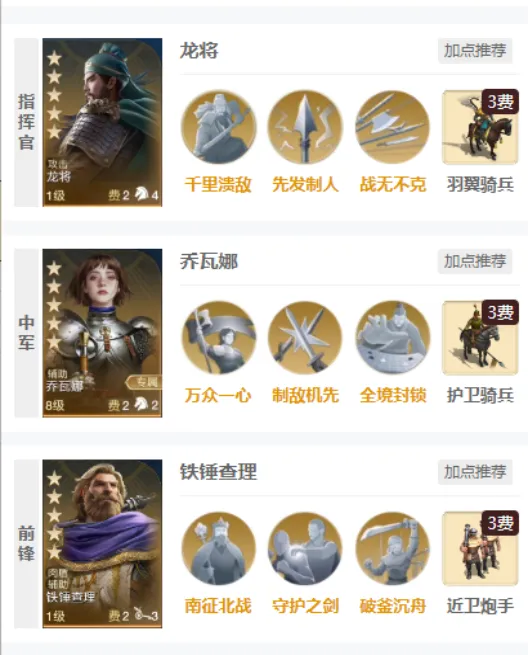528x655 pixels.
Task: Select the 羽翼骑兵 troop card
Action: coord(480,127)
